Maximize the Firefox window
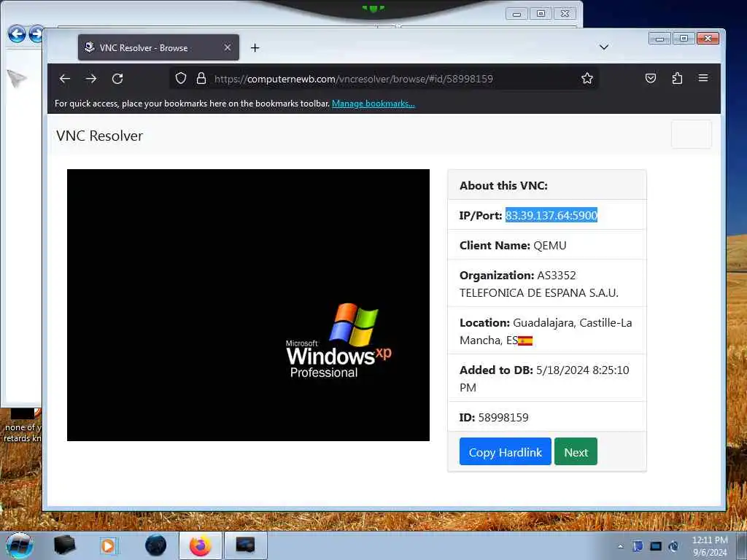The image size is (747, 560). click(x=684, y=39)
